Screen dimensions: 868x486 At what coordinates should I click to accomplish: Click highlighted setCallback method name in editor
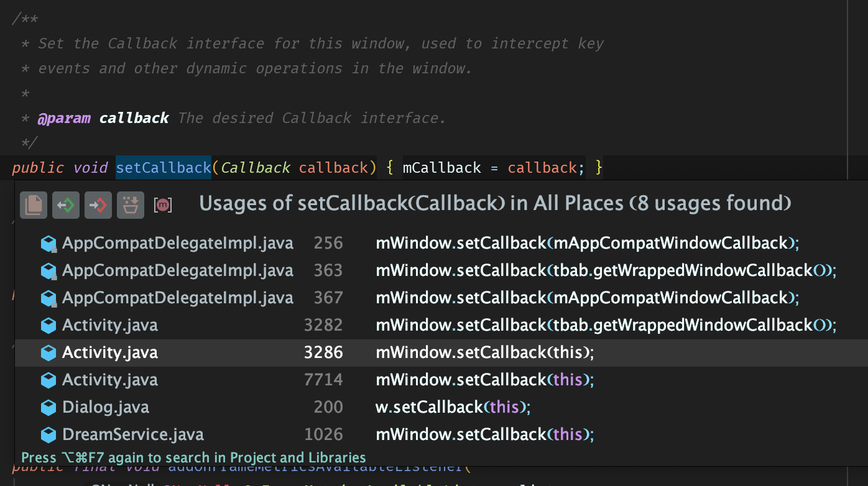164,168
